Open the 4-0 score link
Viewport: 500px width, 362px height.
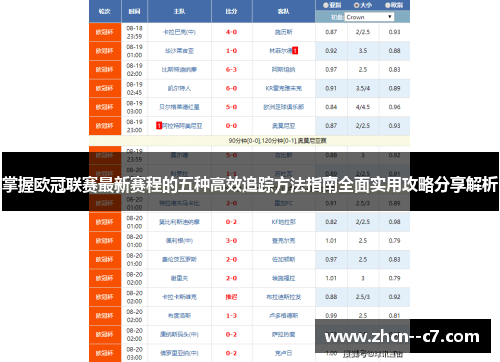coord(231,32)
